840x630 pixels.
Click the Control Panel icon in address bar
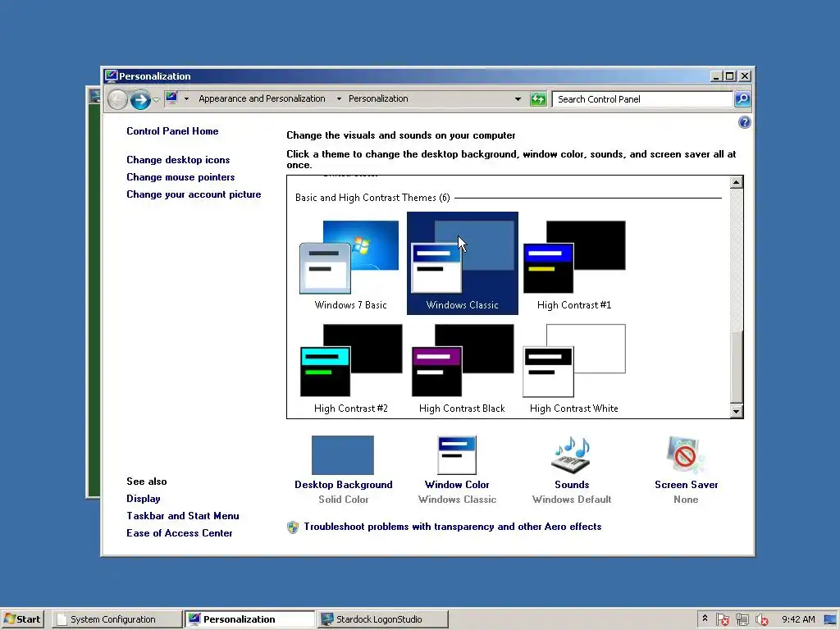[x=171, y=98]
